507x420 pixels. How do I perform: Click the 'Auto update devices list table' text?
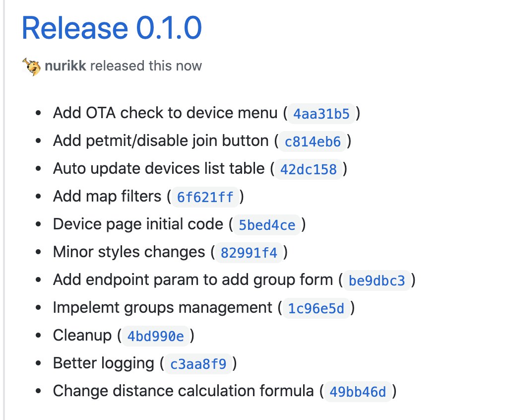pos(159,169)
